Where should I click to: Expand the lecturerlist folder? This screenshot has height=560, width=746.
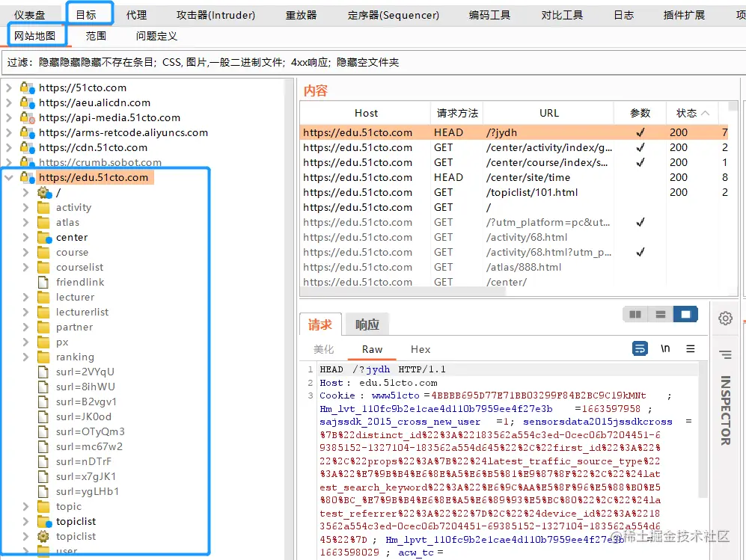click(x=25, y=313)
